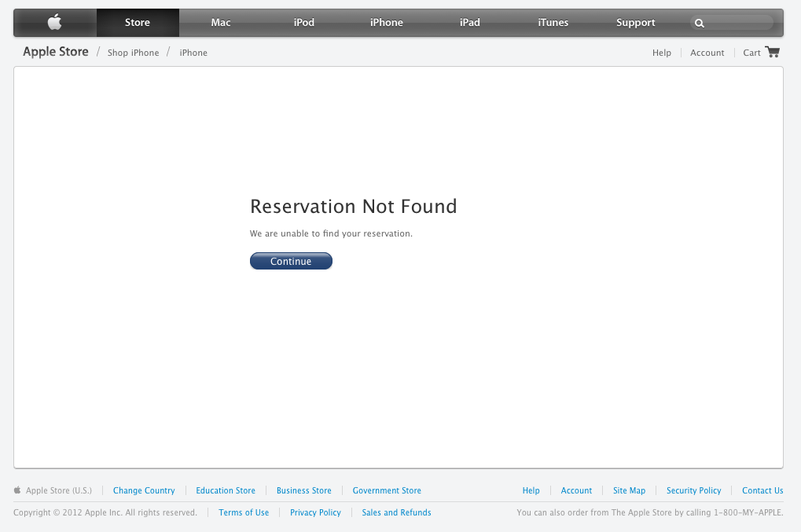Open the Sales and Refunds link
The width and height of the screenshot is (801, 532).
coord(396,512)
